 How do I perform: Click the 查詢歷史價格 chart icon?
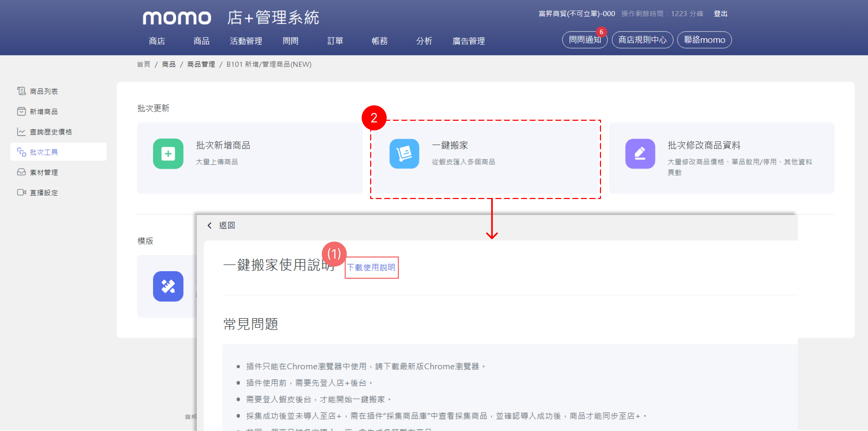click(21, 131)
